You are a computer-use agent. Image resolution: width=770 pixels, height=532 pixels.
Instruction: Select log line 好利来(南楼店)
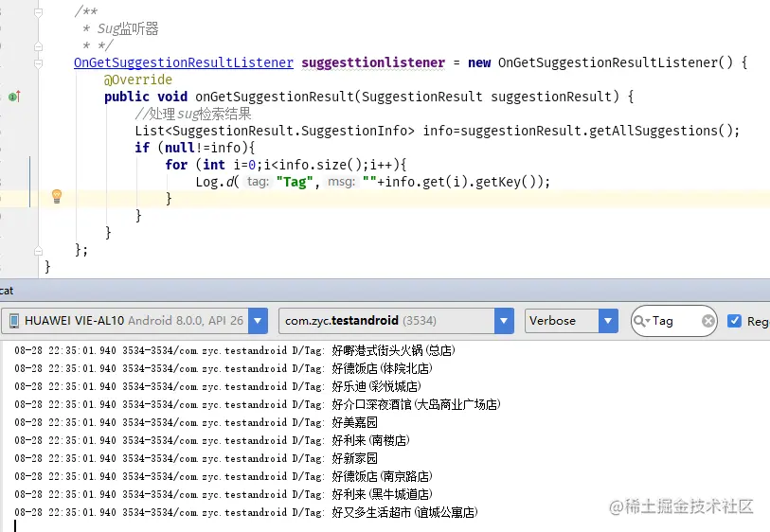click(212, 440)
